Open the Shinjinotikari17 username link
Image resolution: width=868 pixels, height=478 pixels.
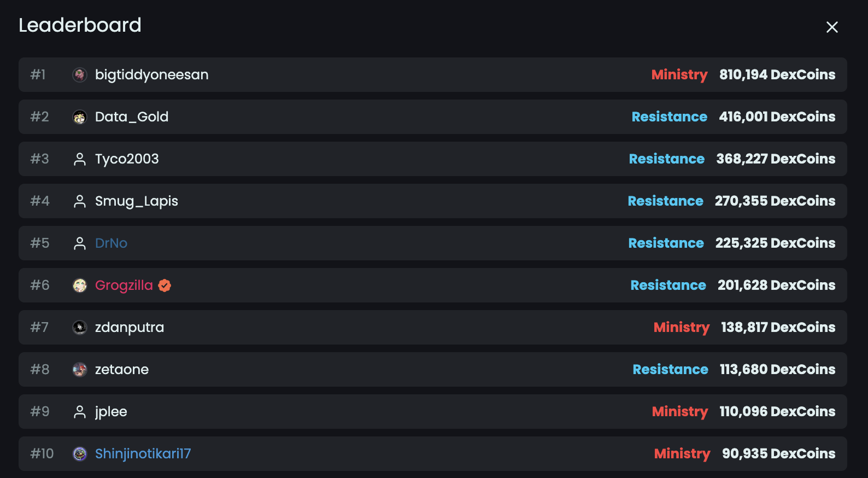point(143,454)
